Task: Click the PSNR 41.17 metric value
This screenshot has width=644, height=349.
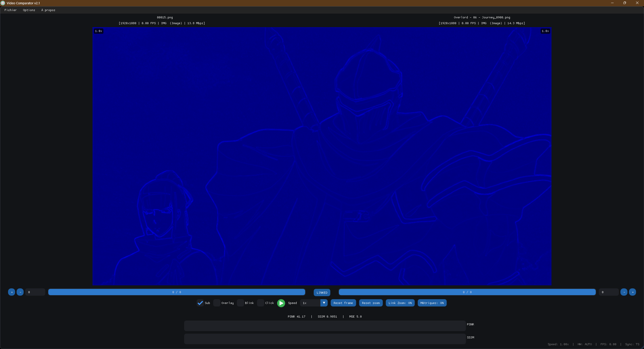Action: pos(296,317)
